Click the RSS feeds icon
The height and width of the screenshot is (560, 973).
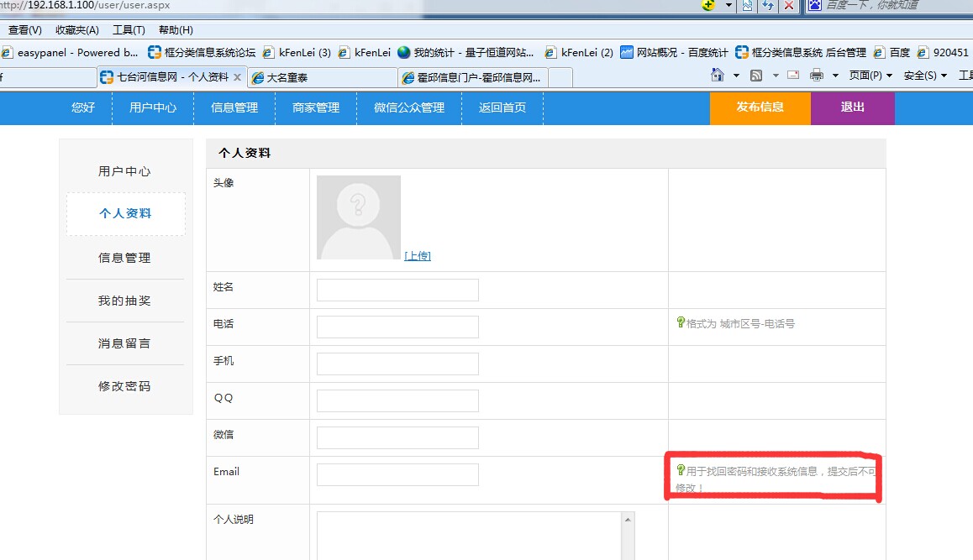point(756,76)
